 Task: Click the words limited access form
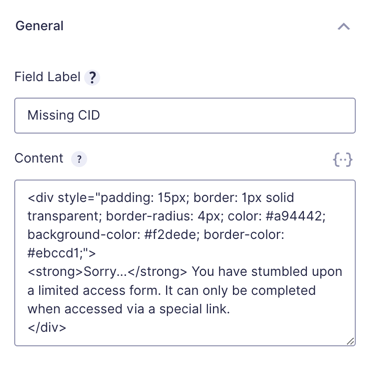(100, 290)
